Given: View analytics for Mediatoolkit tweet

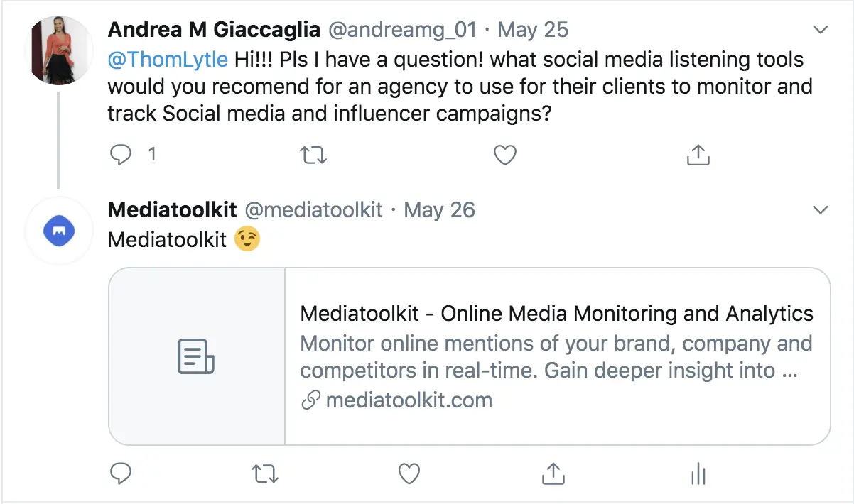Looking at the screenshot, I should (x=698, y=473).
